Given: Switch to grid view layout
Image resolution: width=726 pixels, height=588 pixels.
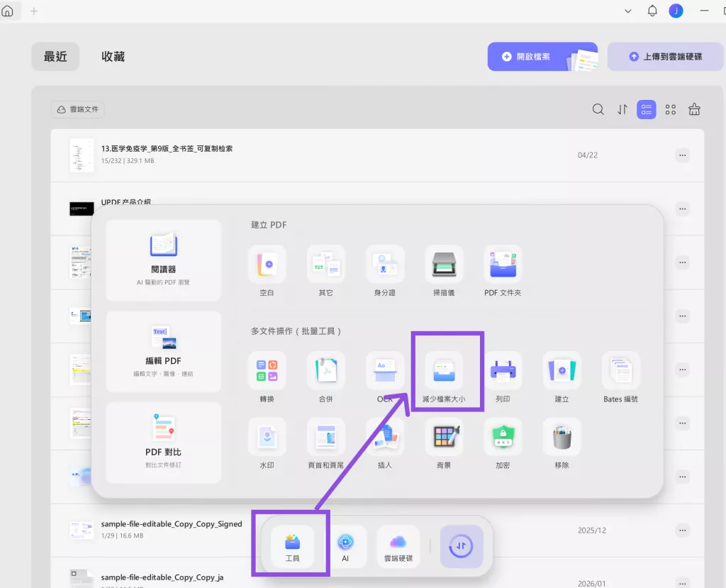Looking at the screenshot, I should tap(670, 109).
